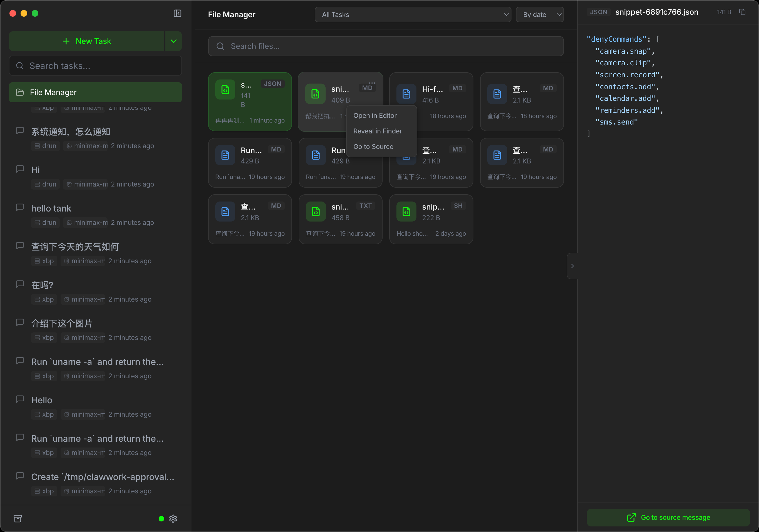Viewport: 759px width, 532px height.
Task: Choose Go to Source menu entry
Action: tap(373, 146)
